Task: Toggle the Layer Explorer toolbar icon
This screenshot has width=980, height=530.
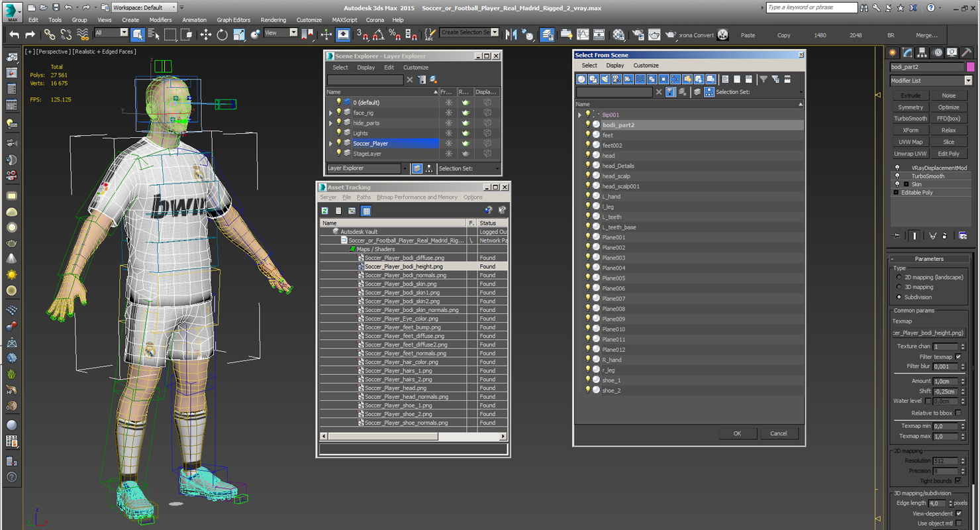Action: 548,34
